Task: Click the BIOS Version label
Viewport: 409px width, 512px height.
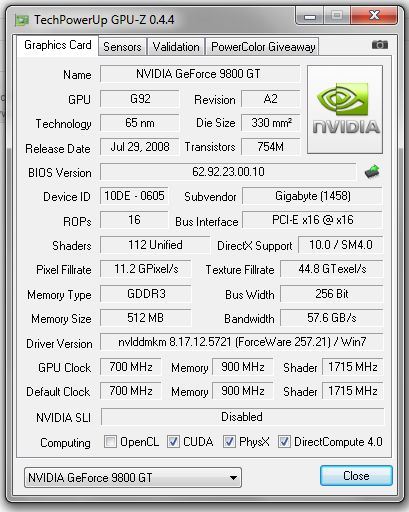Action: click(60, 173)
